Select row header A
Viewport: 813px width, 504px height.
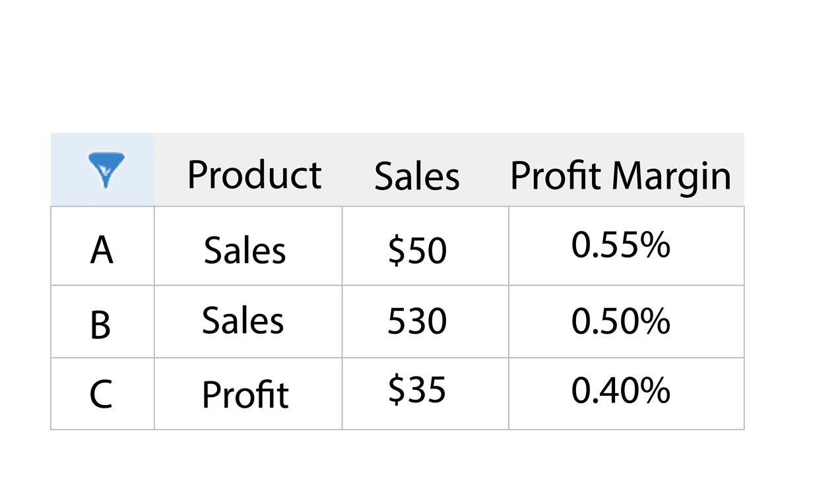click(x=102, y=251)
